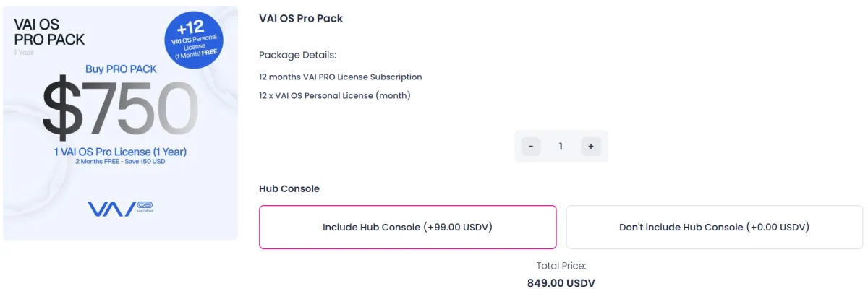Click the $750 price graphic
868x299 pixels.
tap(120, 109)
